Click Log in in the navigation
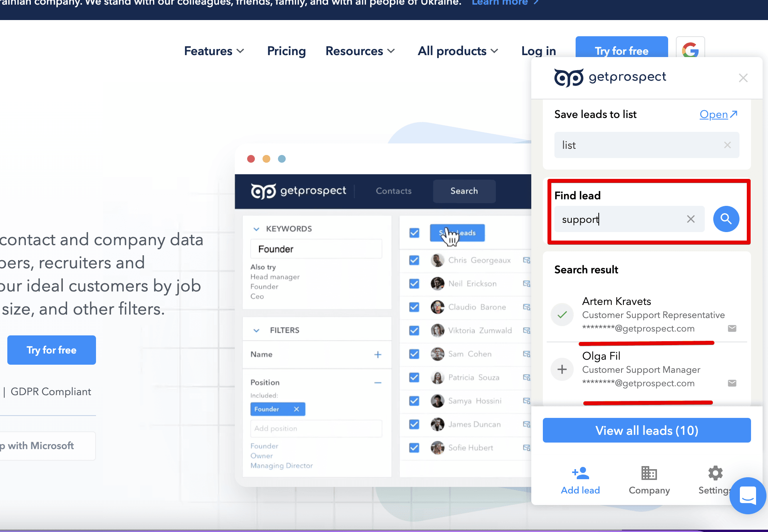Viewport: 768px width, 532px height. pyautogui.click(x=539, y=51)
